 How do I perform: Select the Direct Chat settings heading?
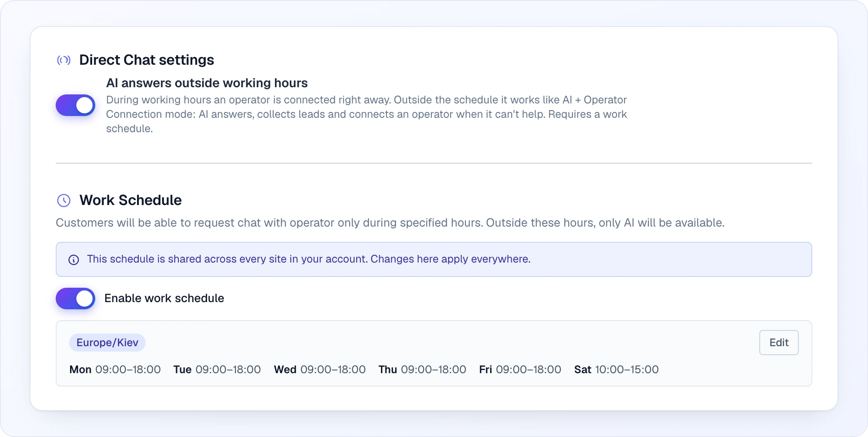[x=146, y=60]
